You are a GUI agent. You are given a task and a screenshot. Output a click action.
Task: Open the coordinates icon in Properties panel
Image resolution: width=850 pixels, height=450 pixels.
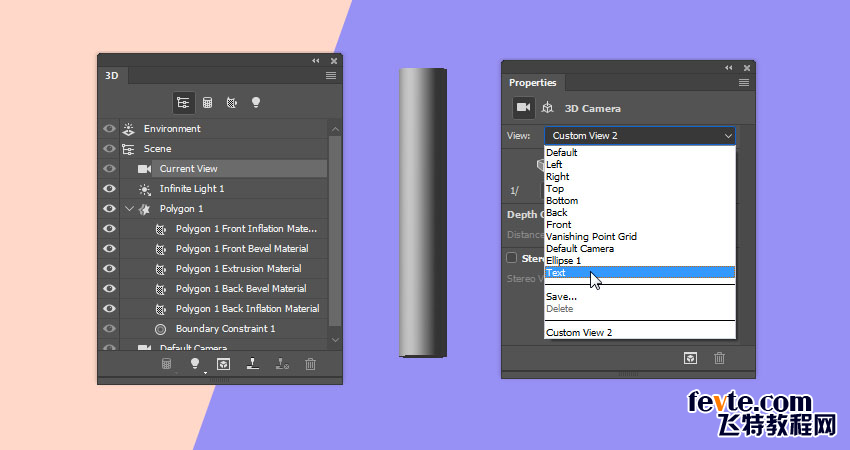coord(548,107)
